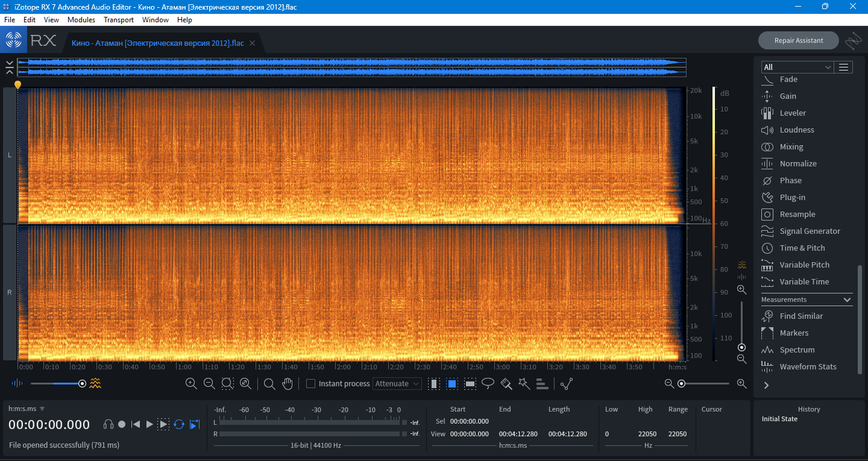
Task: Open the Time & Pitch module
Action: pos(802,248)
